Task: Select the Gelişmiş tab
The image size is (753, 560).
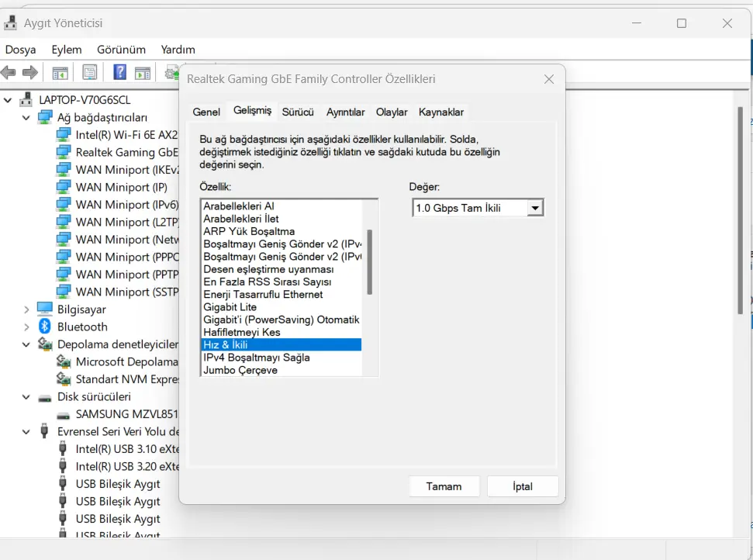Action: point(252,110)
